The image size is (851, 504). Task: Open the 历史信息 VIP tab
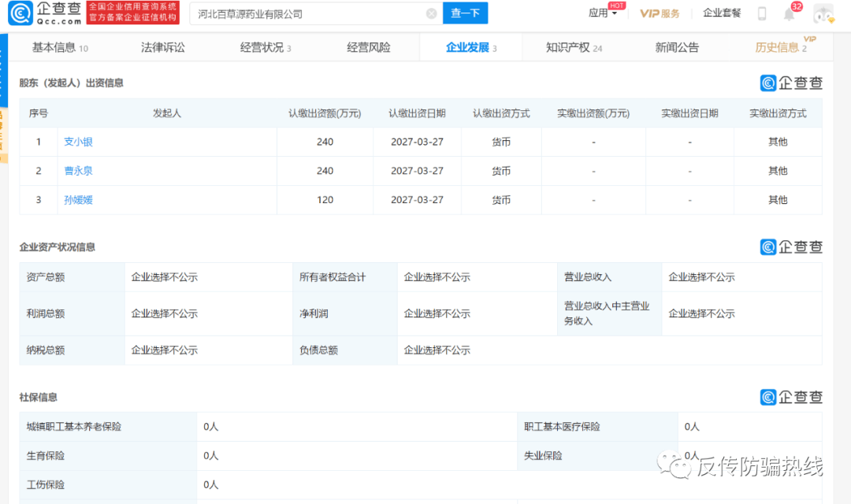pos(781,48)
